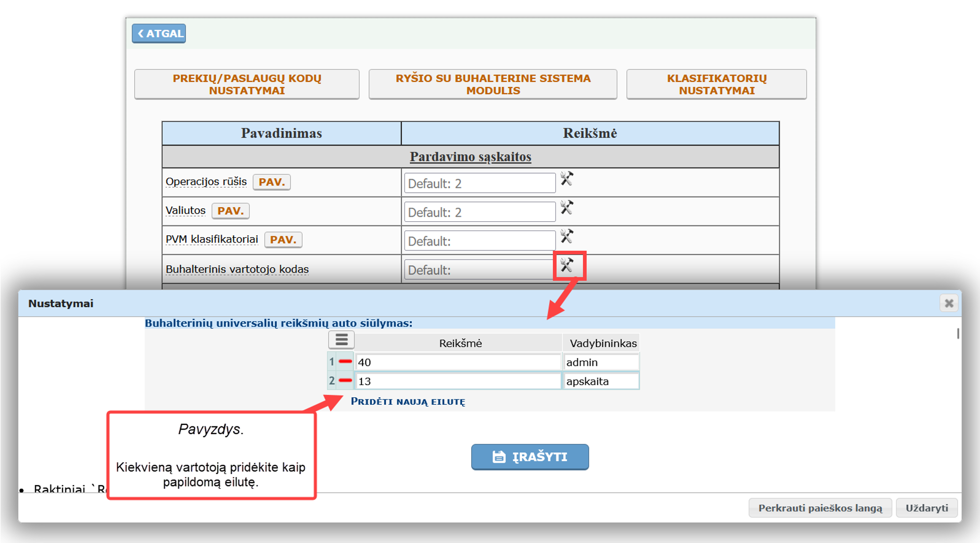Open tools settings icon for PVM klasifikatoriai
The width and height of the screenshot is (980, 543).
[567, 237]
